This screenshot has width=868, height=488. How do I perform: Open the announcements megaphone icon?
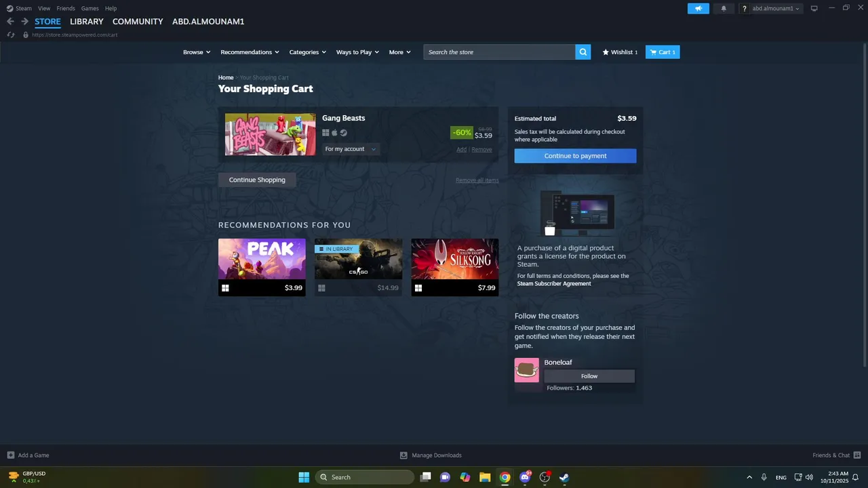(698, 8)
